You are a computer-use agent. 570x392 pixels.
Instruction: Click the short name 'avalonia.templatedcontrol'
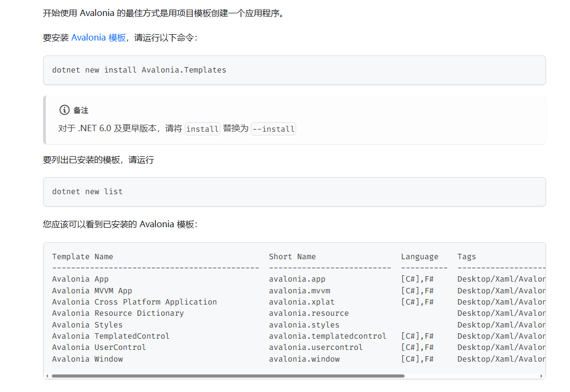(x=328, y=336)
